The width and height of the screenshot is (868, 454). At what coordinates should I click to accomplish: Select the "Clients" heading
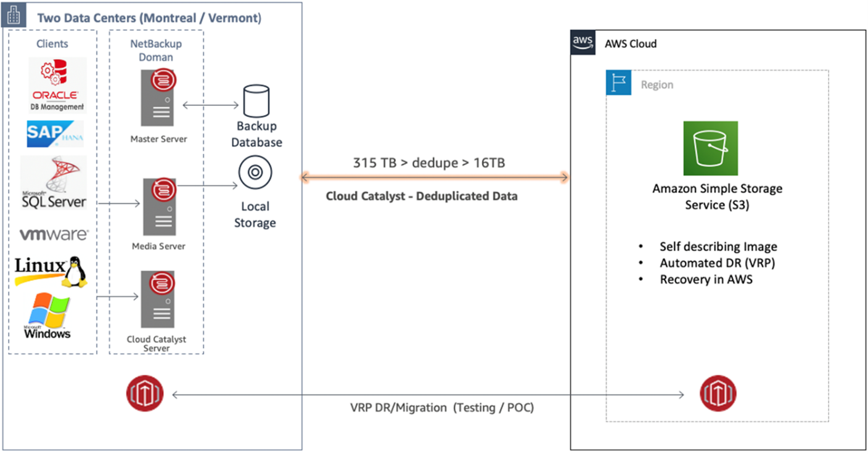(x=52, y=44)
